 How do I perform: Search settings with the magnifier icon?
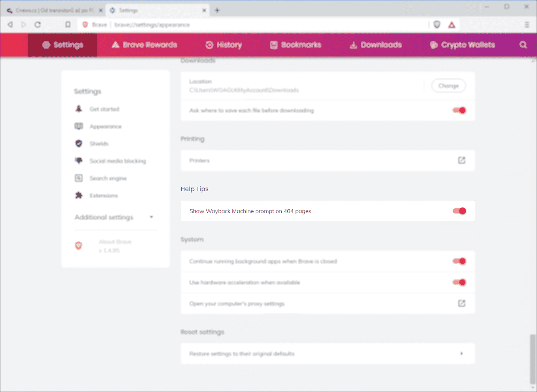click(523, 45)
